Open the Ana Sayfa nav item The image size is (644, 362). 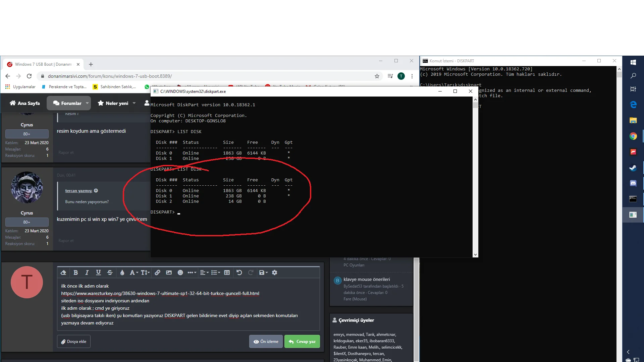[25, 103]
